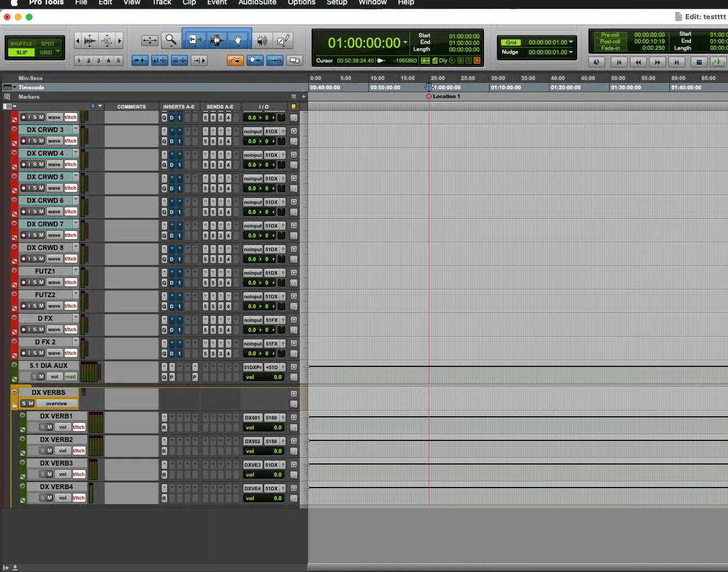728x572 pixels.
Task: Click the Zoom Toggle horizontal arrows icon
Action: 149,40
